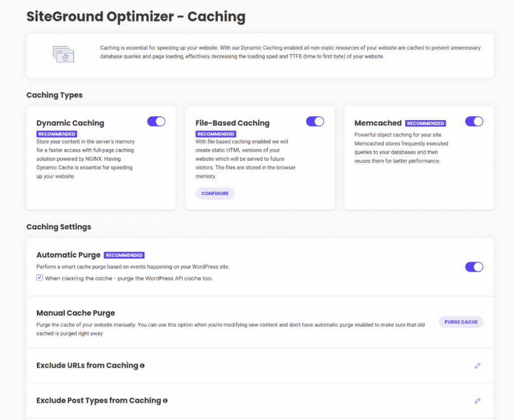The image size is (515, 420).
Task: Click info icon beside Exclude URLs from Caching
Action: coord(142,366)
